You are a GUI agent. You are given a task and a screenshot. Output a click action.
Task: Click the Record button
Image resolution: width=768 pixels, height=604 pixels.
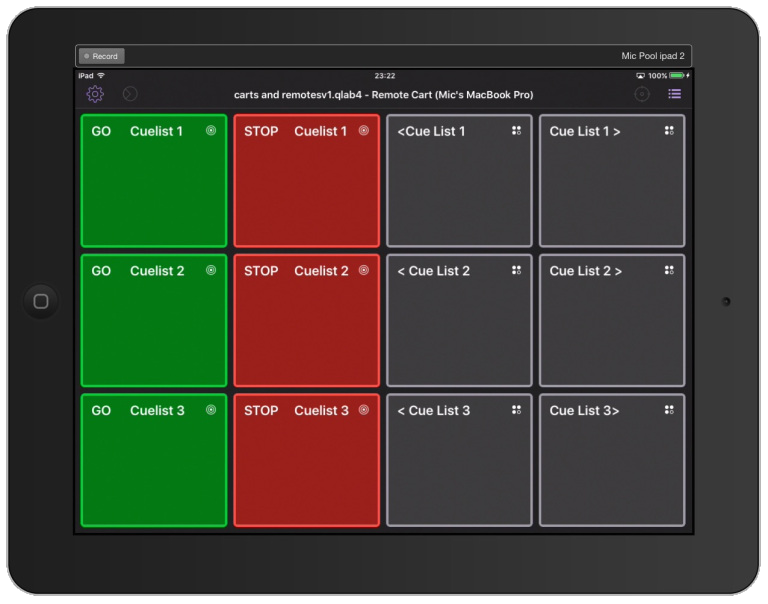(x=101, y=56)
